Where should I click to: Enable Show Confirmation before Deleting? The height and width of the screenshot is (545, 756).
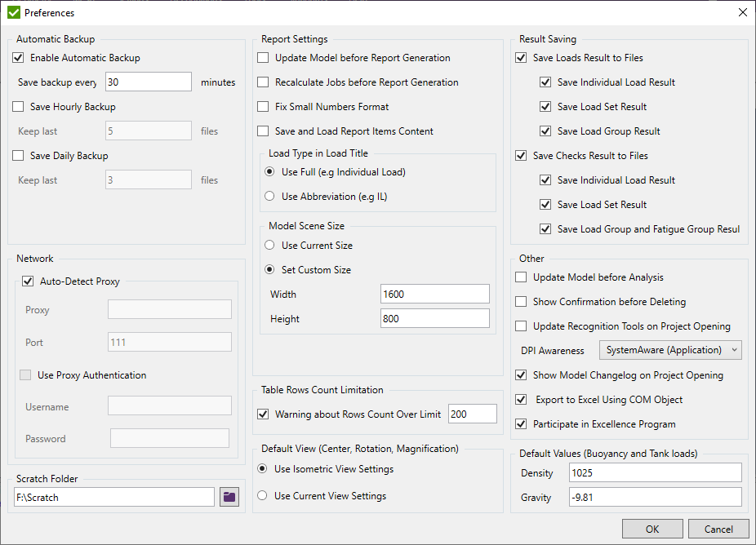click(x=520, y=301)
